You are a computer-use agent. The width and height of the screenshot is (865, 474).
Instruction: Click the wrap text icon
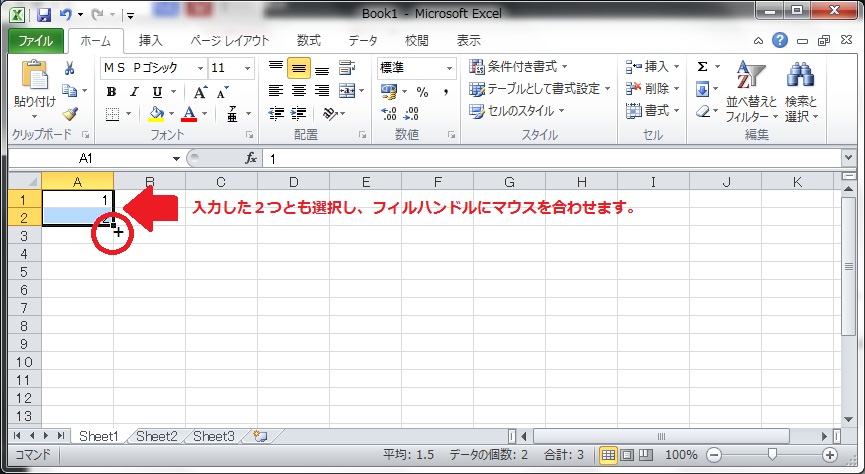pyautogui.click(x=347, y=68)
